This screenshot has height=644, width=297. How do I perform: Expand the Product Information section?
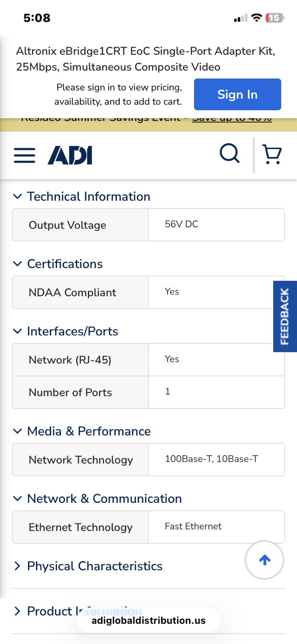77,611
